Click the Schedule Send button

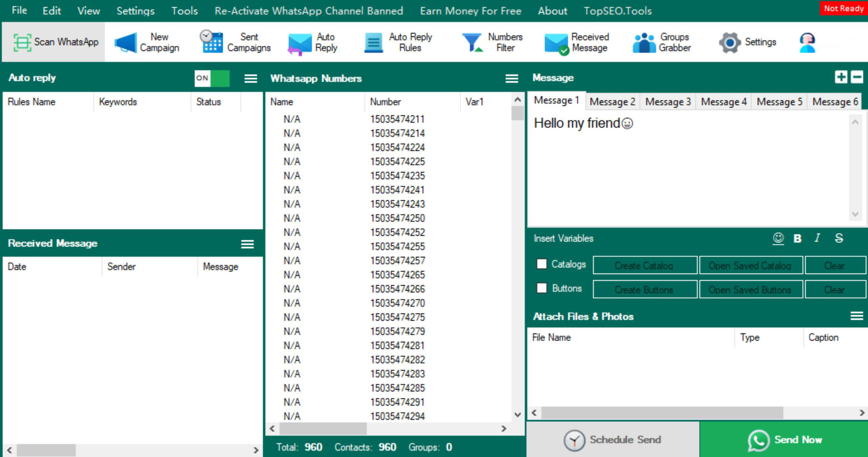(613, 439)
